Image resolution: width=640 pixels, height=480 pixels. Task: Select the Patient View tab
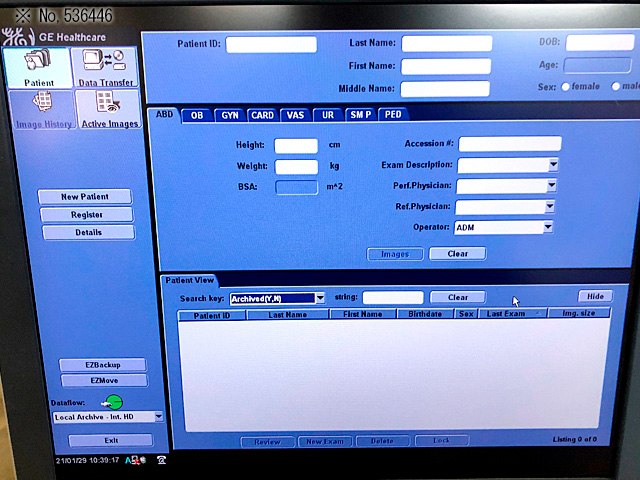[189, 280]
